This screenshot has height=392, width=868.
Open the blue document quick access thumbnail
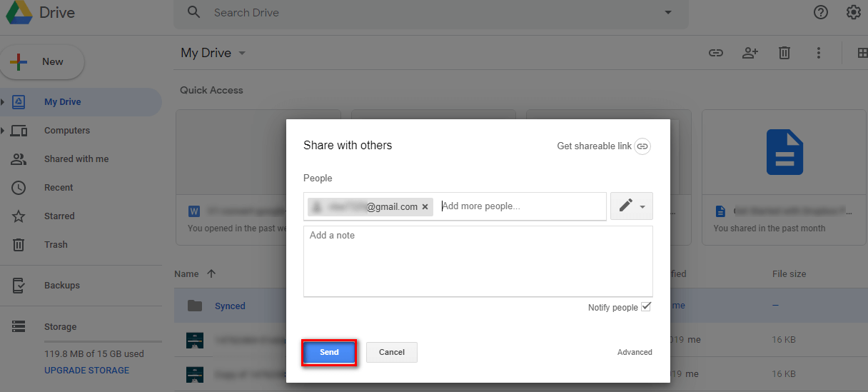[784, 152]
